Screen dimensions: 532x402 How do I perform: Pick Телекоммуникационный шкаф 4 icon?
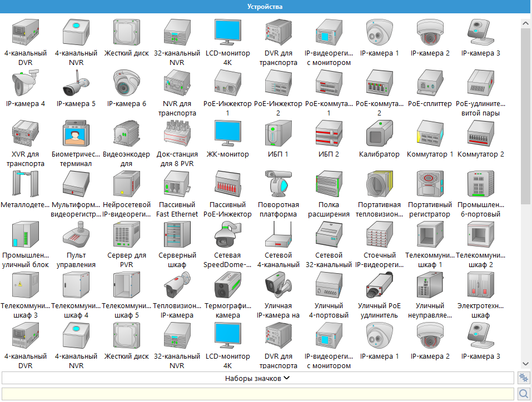(x=76, y=285)
